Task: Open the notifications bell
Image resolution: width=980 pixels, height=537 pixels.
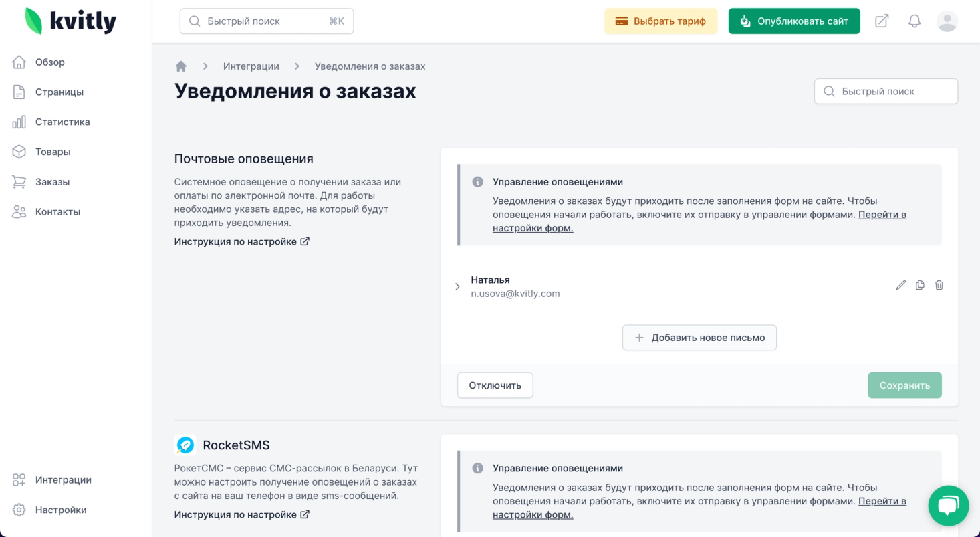Action: click(x=914, y=21)
